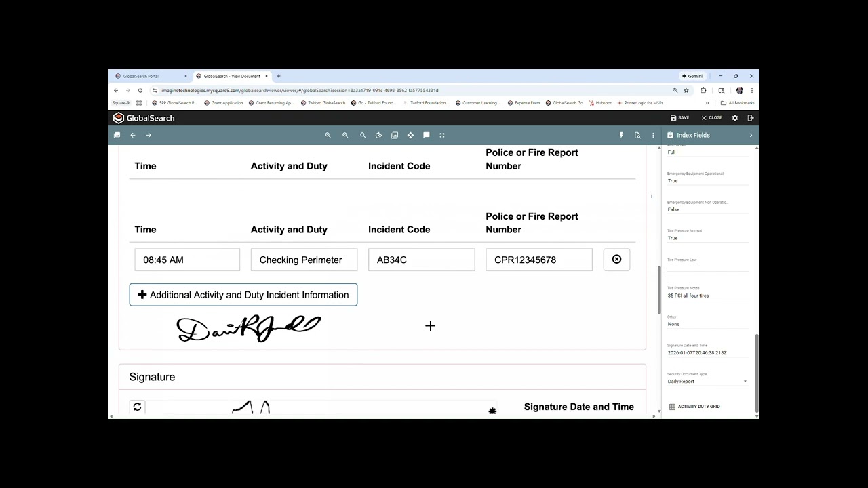
Task: Click the Checking Perimeter activity field
Action: tap(304, 260)
